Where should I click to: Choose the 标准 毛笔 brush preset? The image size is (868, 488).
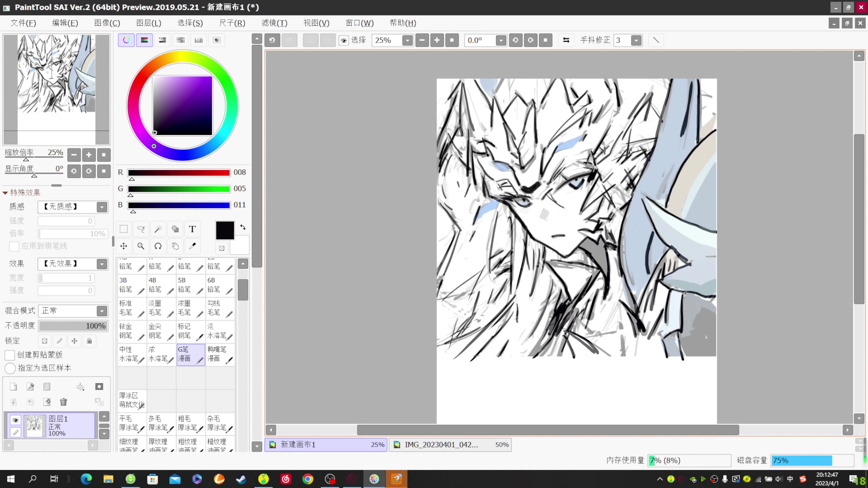point(132,308)
